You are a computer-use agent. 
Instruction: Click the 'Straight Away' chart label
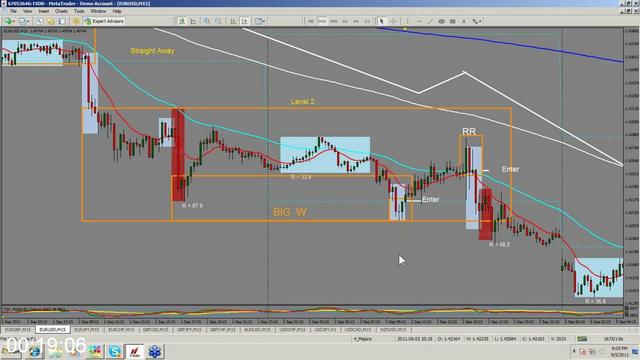pyautogui.click(x=152, y=51)
